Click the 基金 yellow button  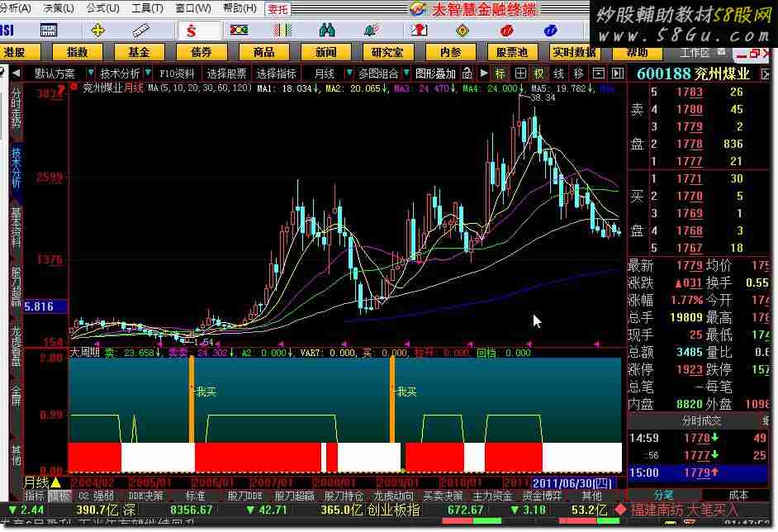[140, 52]
